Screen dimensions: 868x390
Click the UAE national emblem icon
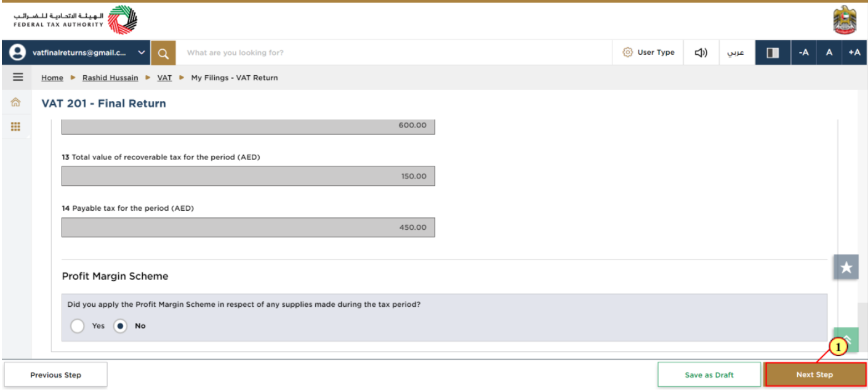pyautogui.click(x=844, y=20)
